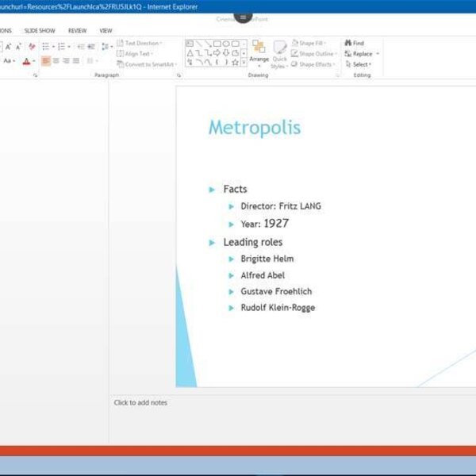Toggle center text alignment

point(56,61)
